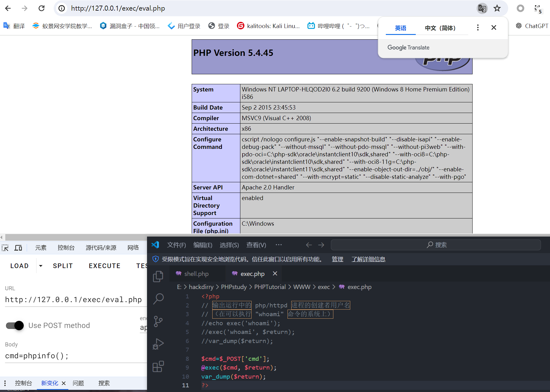Bookmark this page with star icon
The height and width of the screenshot is (392, 550).
click(497, 8)
